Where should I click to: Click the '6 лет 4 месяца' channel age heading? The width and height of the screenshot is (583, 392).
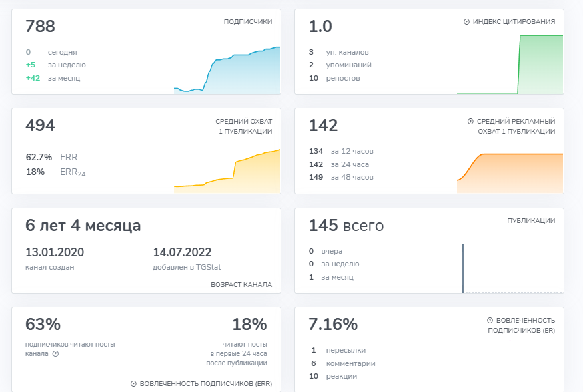[83, 226]
